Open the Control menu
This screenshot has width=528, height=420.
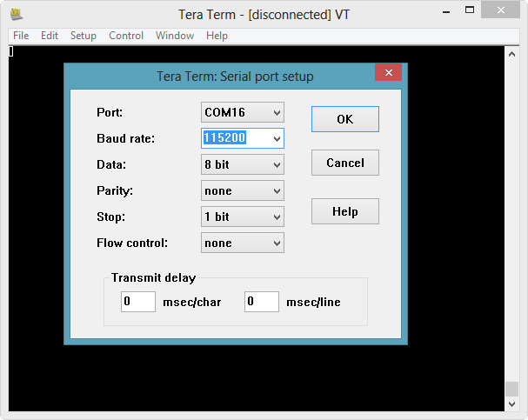126,36
